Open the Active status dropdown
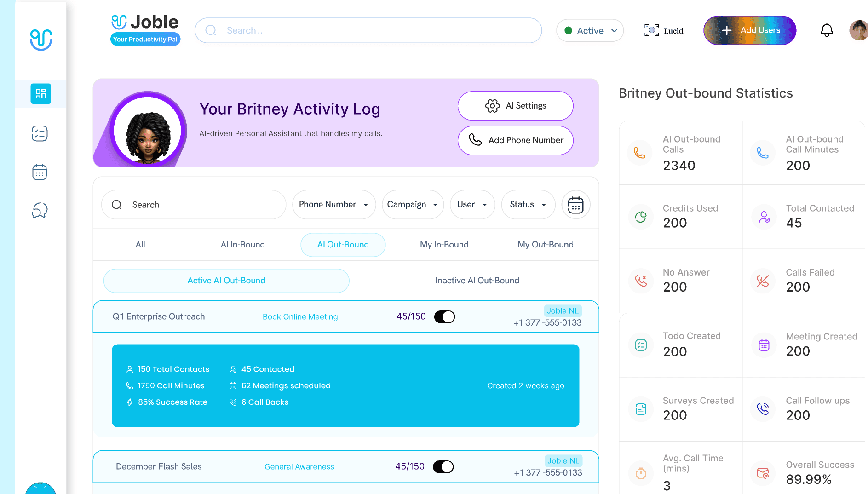 (x=590, y=30)
